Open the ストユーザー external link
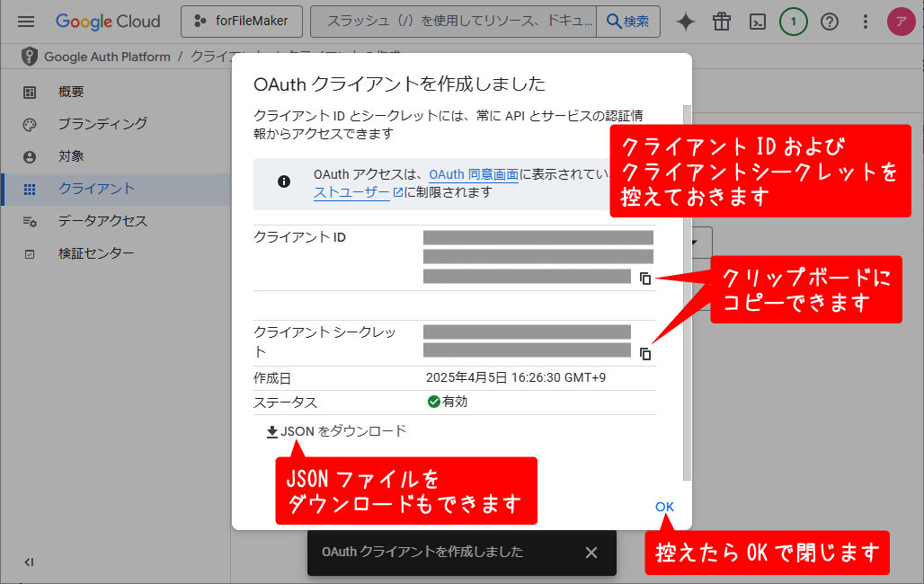 pos(358,192)
